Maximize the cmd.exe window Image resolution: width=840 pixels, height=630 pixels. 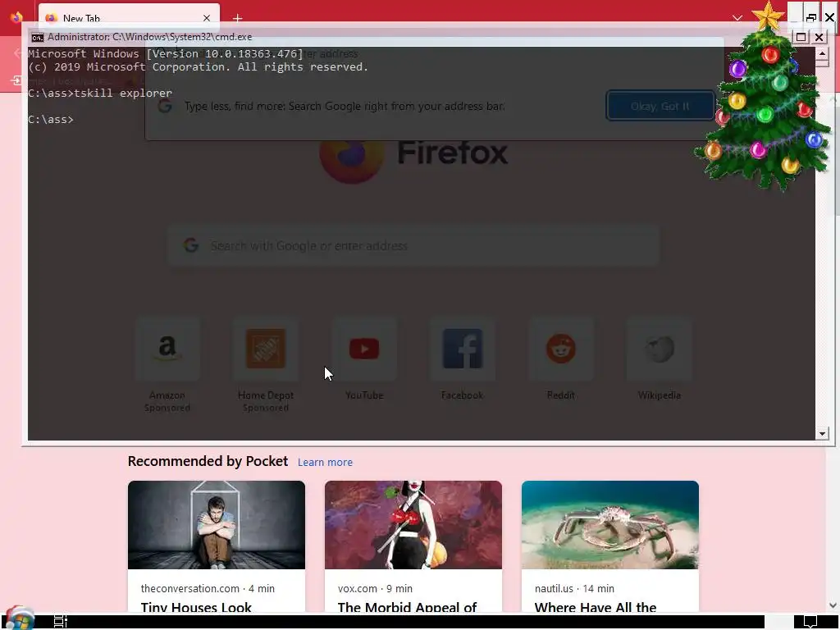(x=801, y=37)
